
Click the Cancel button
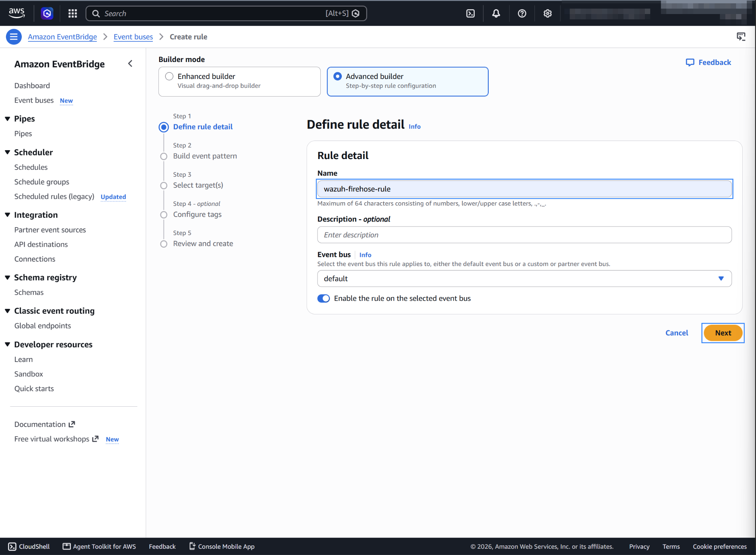tap(677, 333)
